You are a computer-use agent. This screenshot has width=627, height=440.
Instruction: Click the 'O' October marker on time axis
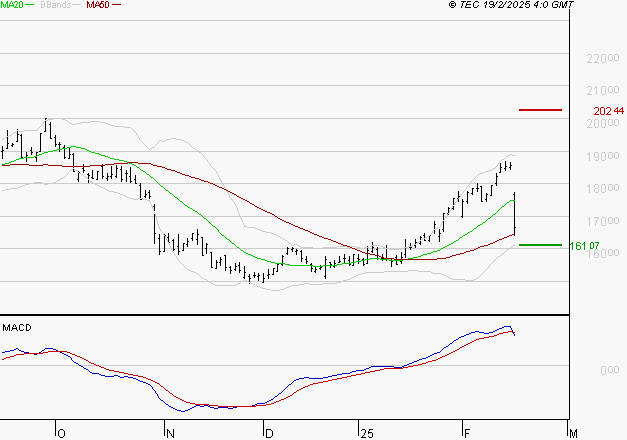tap(61, 433)
